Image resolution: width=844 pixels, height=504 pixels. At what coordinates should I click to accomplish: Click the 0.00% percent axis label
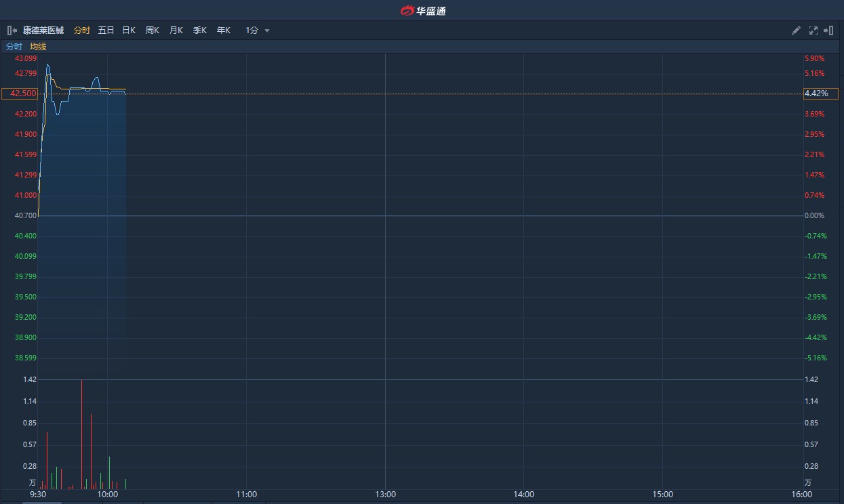coord(815,215)
